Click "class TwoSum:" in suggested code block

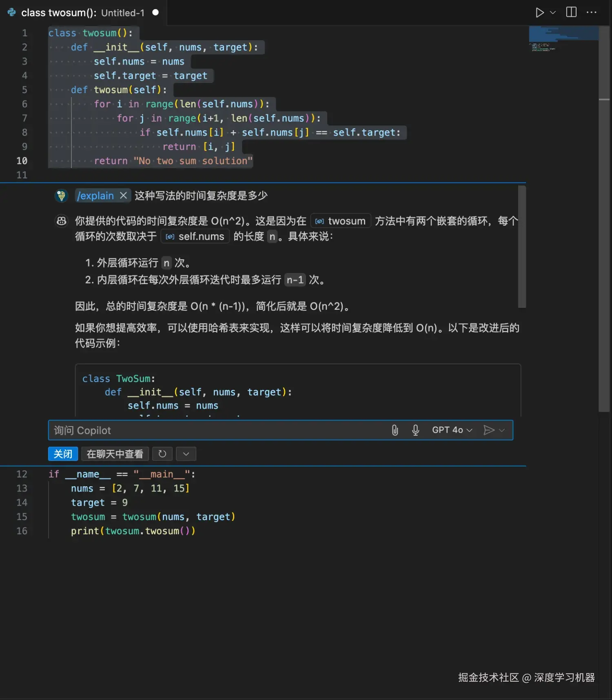point(119,379)
